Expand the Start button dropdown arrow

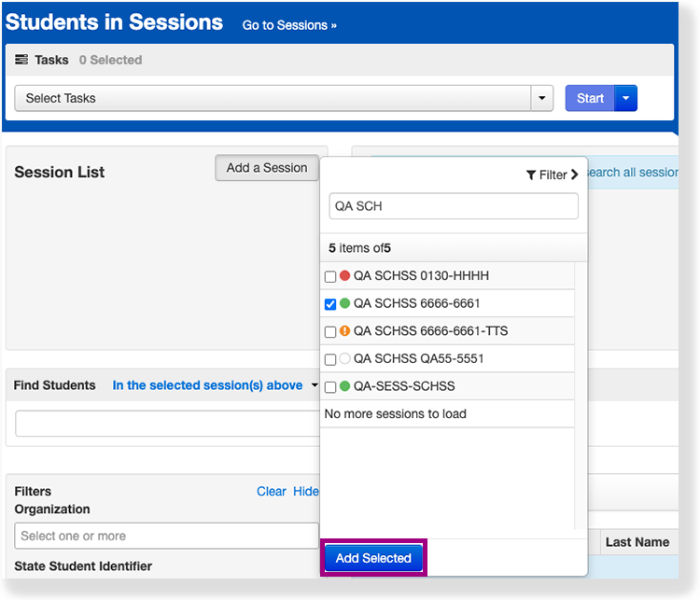point(626,98)
